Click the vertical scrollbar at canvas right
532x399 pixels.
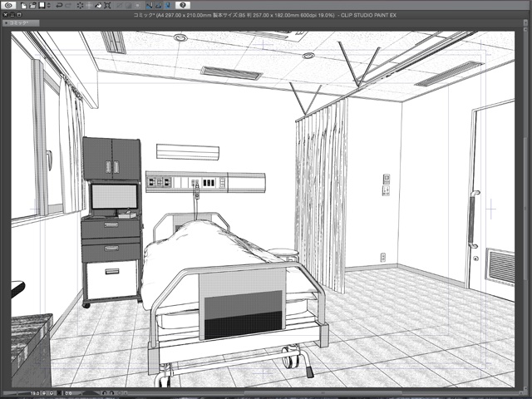526,209
